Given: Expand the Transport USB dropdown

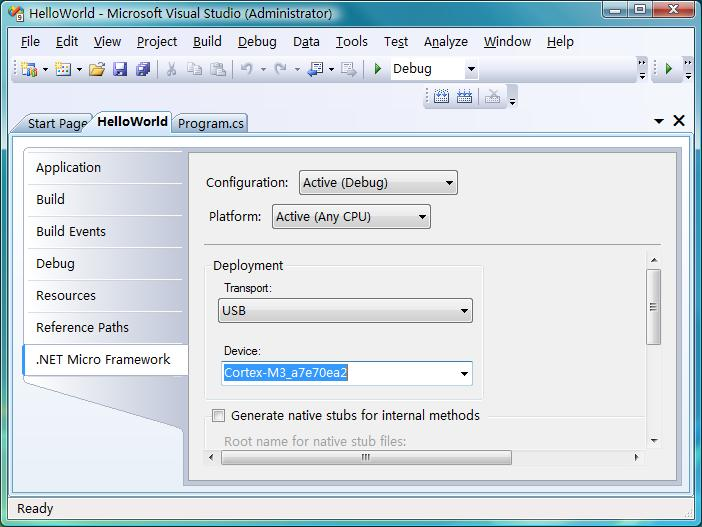Looking at the screenshot, I should click(x=345, y=311).
